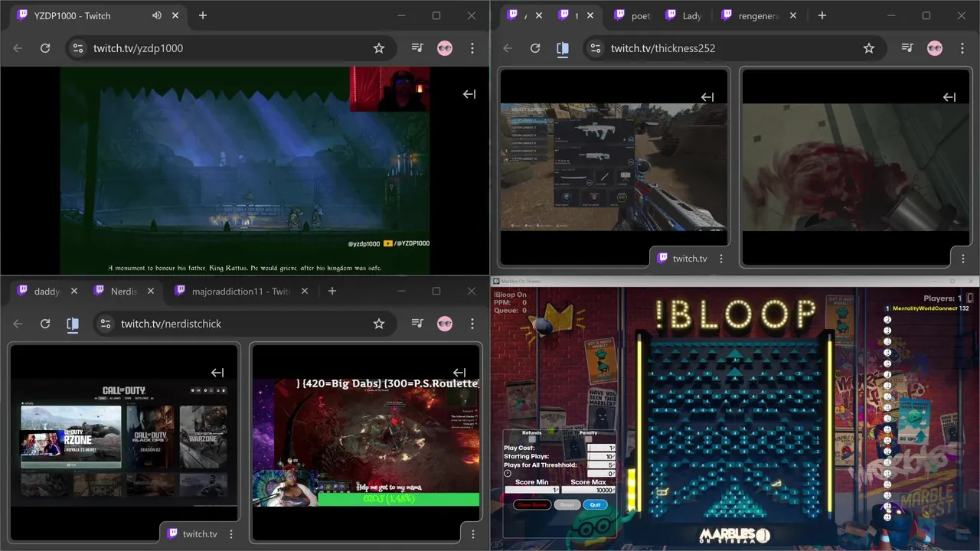Click the Play Cost value field
980x551 pixels.
tap(602, 448)
